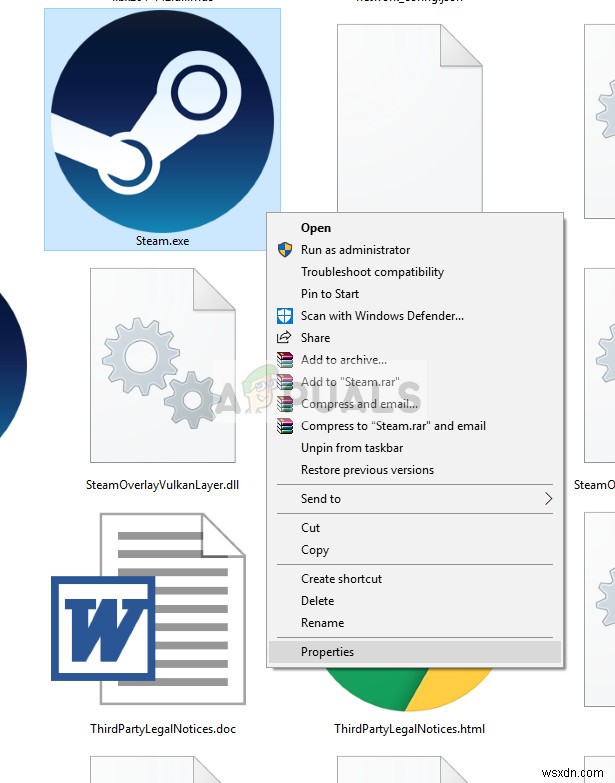This screenshot has width=615, height=783.
Task: Choose Add to "Steam.rar"
Action: 415,382
